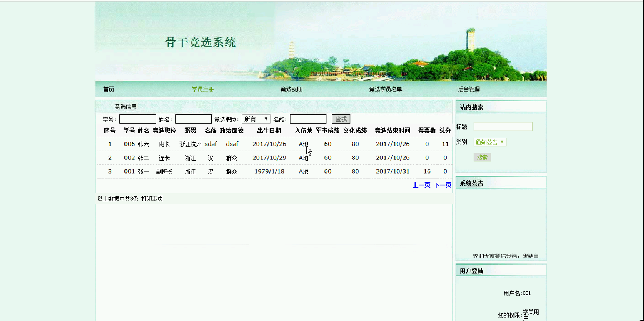This screenshot has width=644, height=321.
Task: Click the 籍贯 column header
Action: pyautogui.click(x=190, y=131)
